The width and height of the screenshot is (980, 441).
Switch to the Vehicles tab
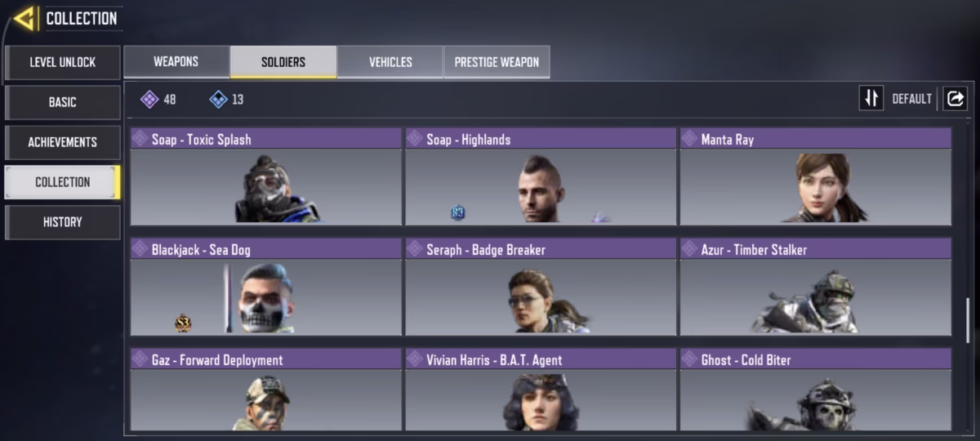[390, 62]
